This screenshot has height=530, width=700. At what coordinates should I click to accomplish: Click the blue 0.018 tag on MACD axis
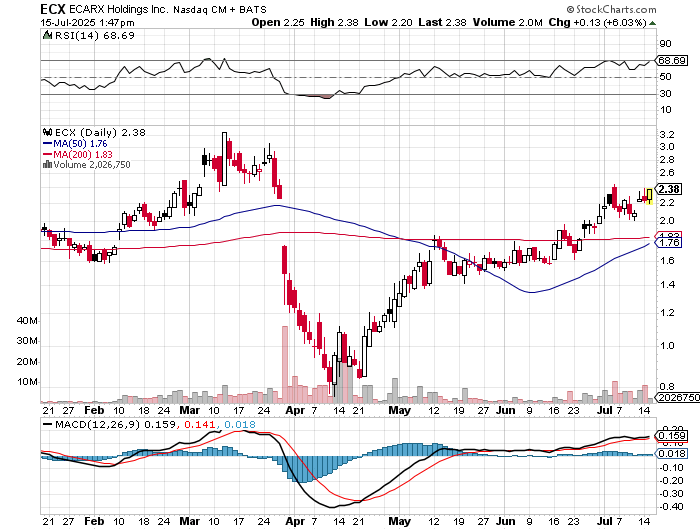(x=671, y=454)
